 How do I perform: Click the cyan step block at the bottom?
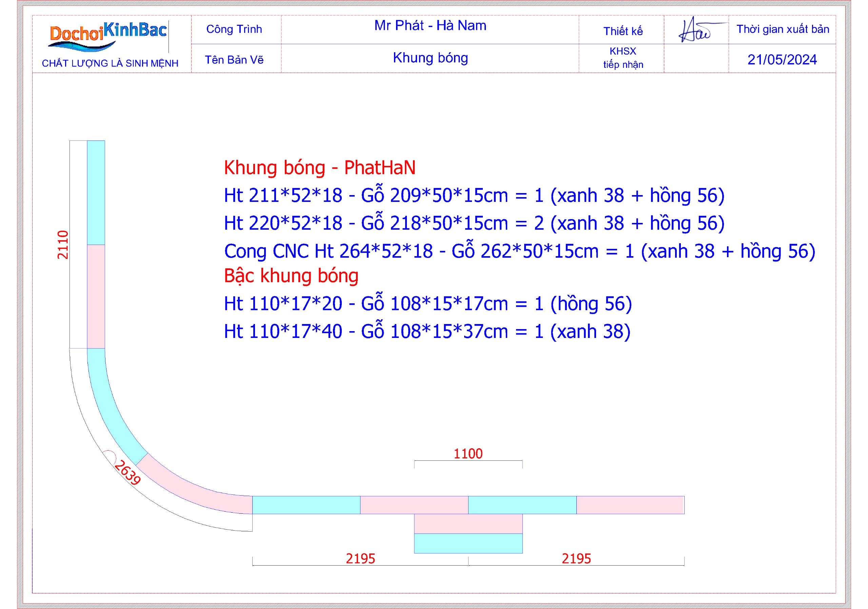(468, 544)
